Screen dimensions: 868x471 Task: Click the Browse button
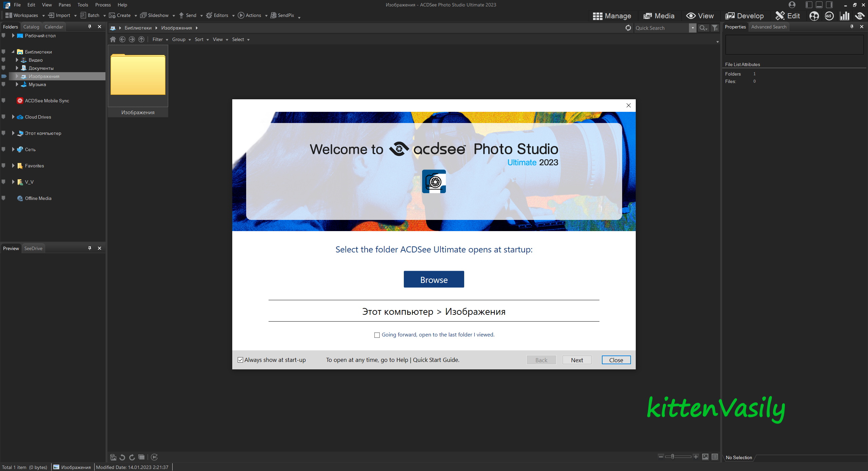point(434,279)
